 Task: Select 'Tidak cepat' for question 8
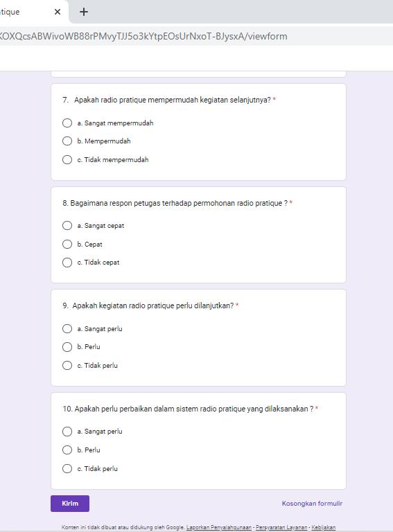(x=67, y=263)
